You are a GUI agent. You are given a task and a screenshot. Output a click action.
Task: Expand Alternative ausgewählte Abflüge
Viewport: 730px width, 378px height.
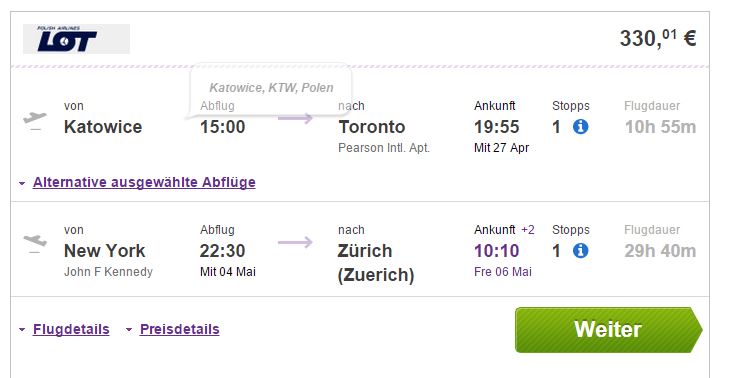(144, 182)
